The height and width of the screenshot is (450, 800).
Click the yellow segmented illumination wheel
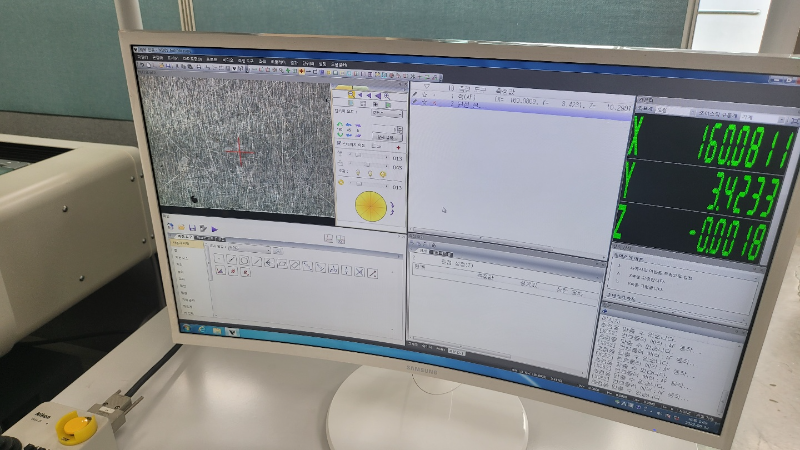point(370,206)
